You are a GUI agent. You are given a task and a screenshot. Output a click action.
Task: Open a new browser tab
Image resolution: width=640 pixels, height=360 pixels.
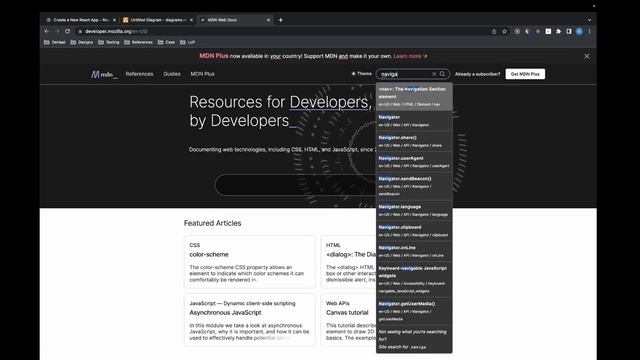click(x=280, y=20)
